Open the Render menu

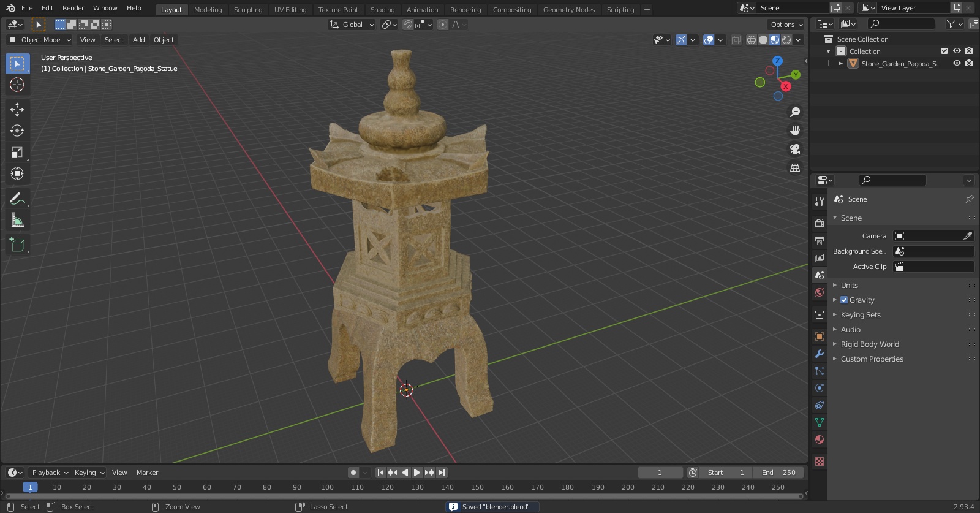click(73, 8)
